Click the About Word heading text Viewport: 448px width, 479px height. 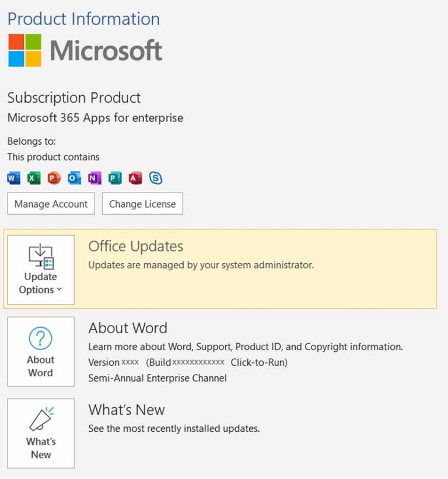coord(128,328)
